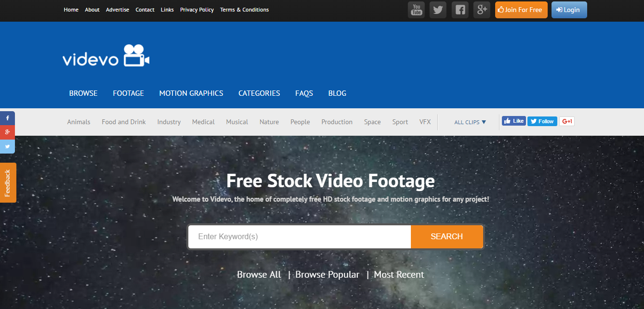This screenshot has height=309, width=644.
Task: Select the People category
Action: (x=300, y=122)
